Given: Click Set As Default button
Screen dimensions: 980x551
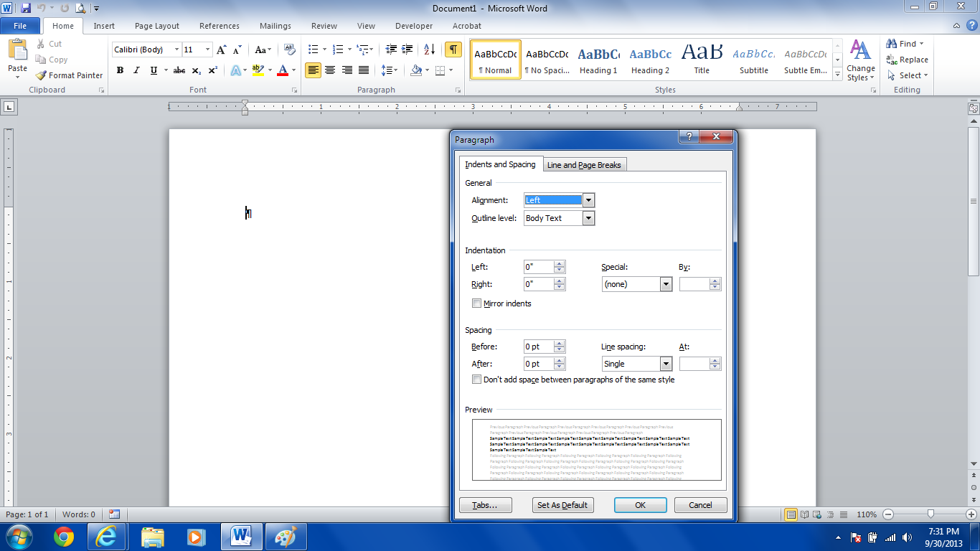Looking at the screenshot, I should pos(563,505).
